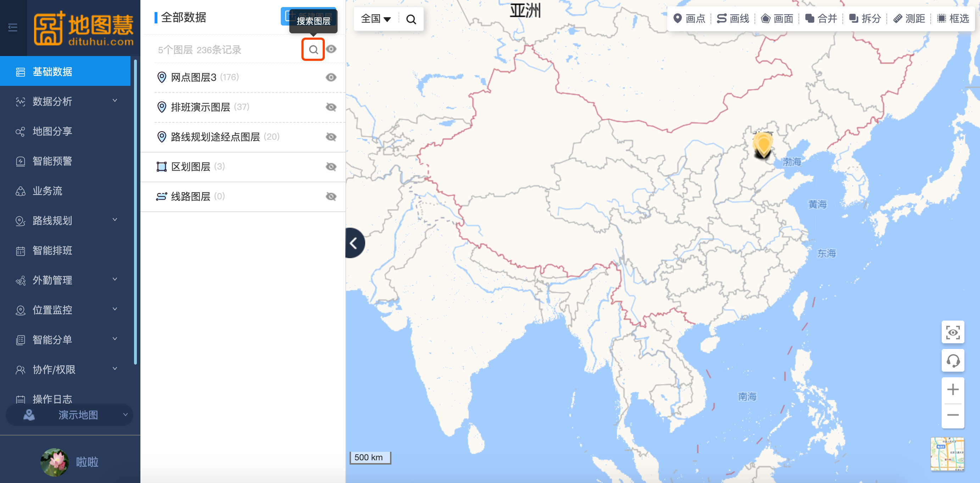Click the 5个图层 236条记录 summary text

point(200,50)
